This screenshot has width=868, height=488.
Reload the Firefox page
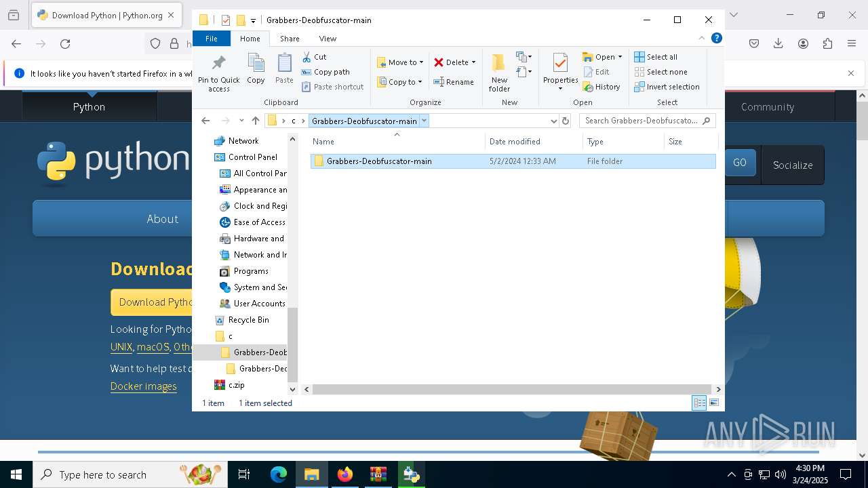pos(65,44)
